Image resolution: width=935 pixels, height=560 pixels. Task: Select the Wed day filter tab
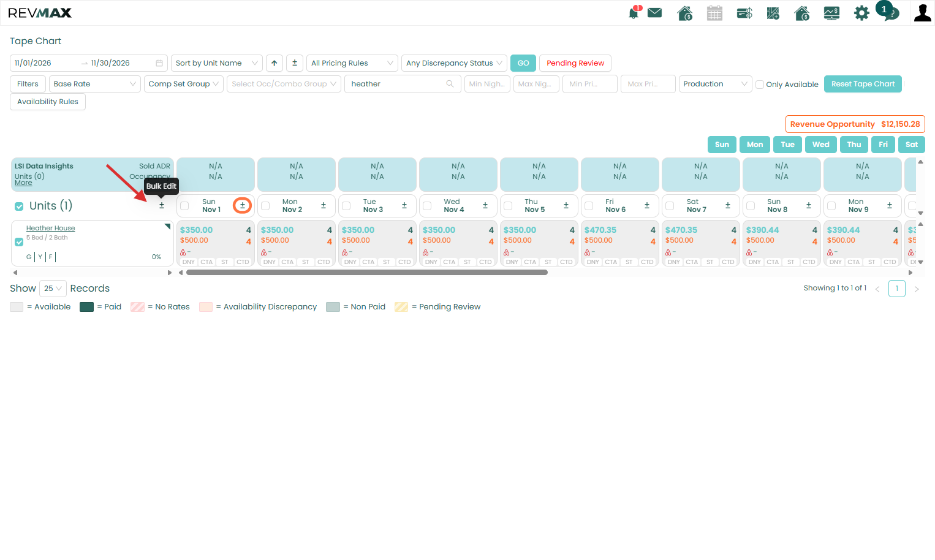tap(821, 145)
